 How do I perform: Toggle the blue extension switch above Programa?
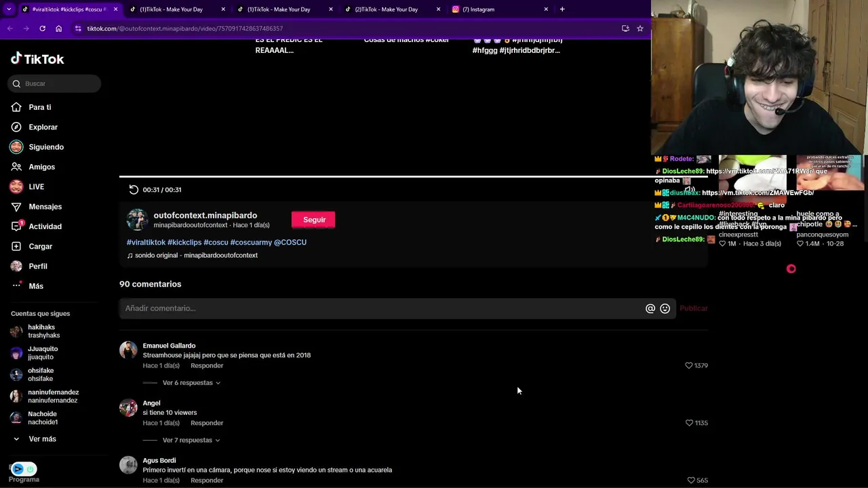coord(24,469)
